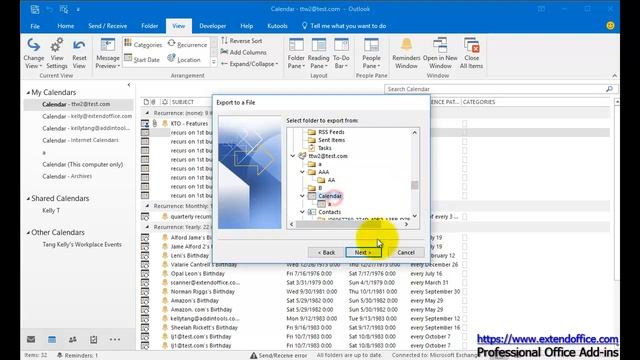This screenshot has width=640, height=360.
Task: Switch to the Developer tab
Action: pyautogui.click(x=213, y=26)
